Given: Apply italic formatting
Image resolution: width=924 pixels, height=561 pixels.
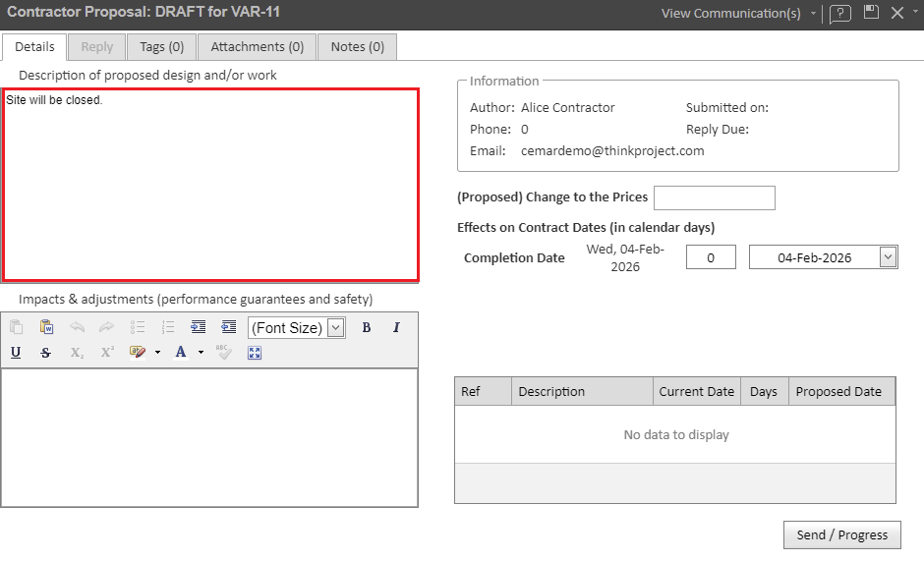Looking at the screenshot, I should [396, 328].
